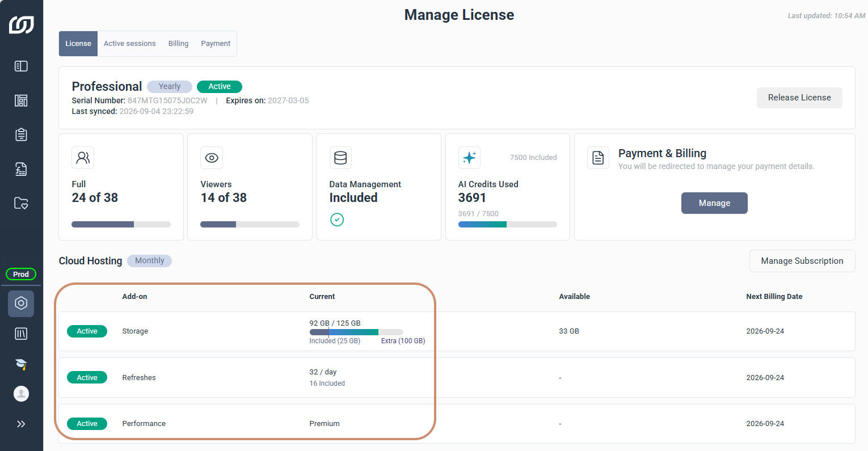Click the Prod environment badge

[x=21, y=274]
